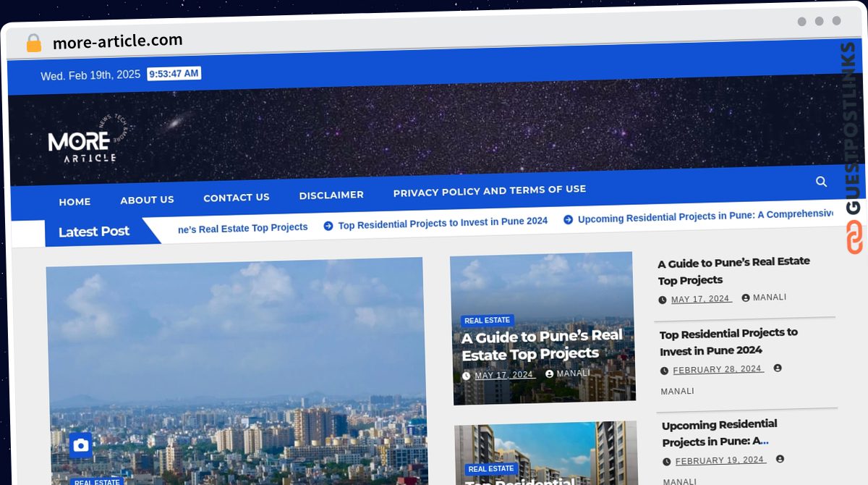Click the date text Wed. Feb 19th, 2025
The width and height of the screenshot is (868, 485).
tap(90, 75)
